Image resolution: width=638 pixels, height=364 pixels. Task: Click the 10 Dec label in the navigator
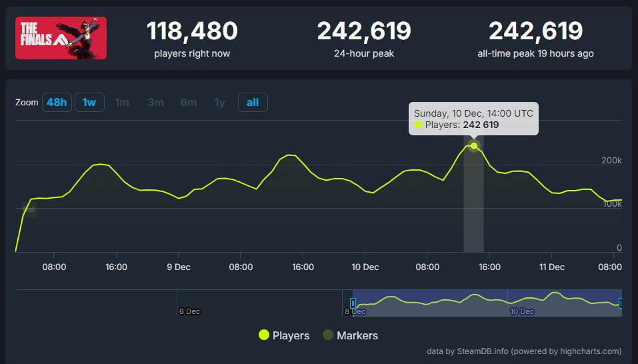[x=522, y=311]
